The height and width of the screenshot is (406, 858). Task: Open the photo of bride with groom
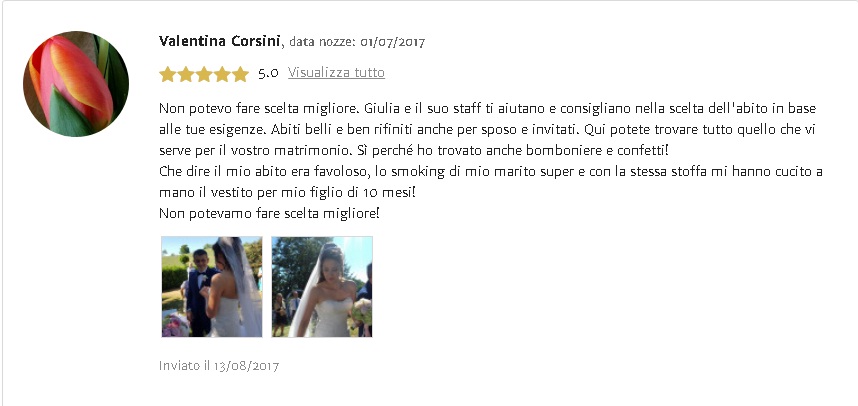click(x=212, y=287)
